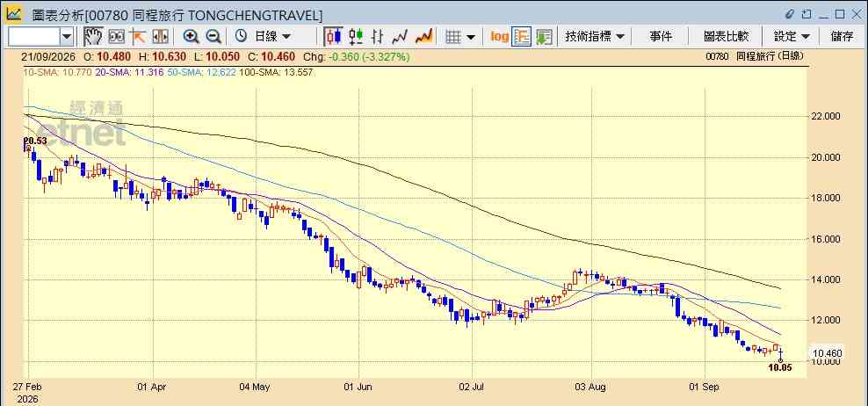Select the orange arrow cursor tool
Viewport: 868px width, 406px height.
(137, 37)
